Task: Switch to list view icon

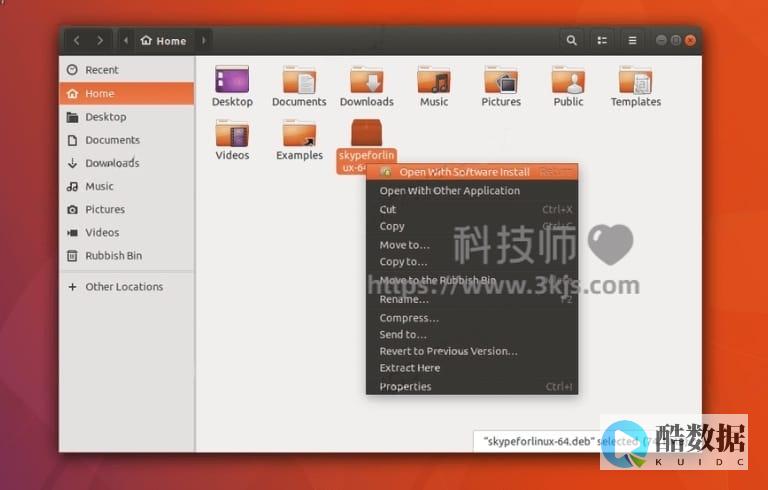Action: [602, 40]
